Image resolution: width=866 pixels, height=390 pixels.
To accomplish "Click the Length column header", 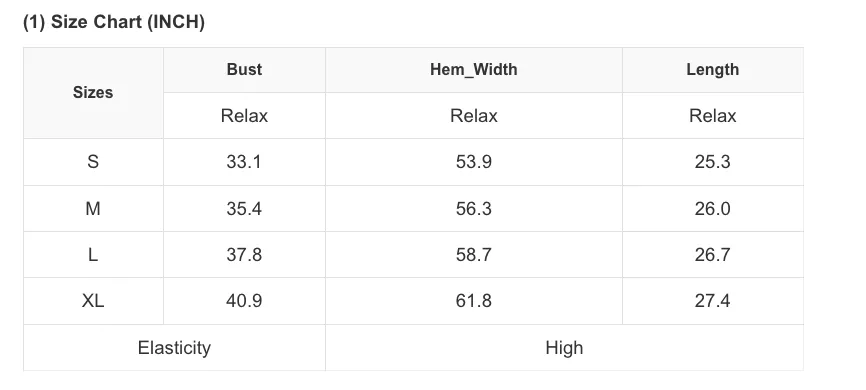I will 712,70.
